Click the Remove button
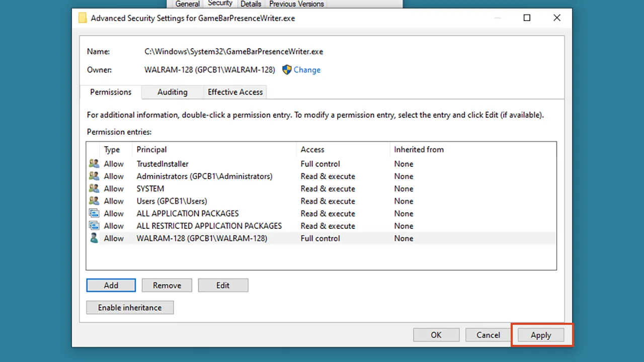This screenshot has width=644, height=362. (167, 286)
